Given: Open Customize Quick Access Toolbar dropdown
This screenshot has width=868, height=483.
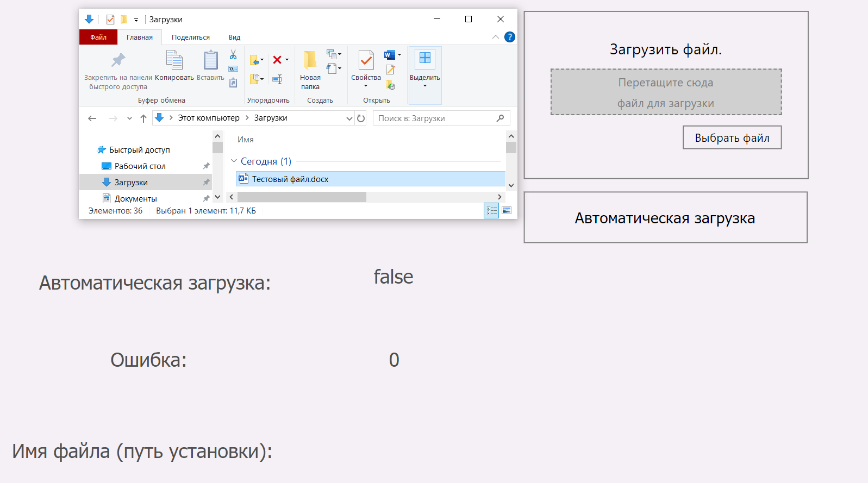Looking at the screenshot, I should tap(136, 20).
